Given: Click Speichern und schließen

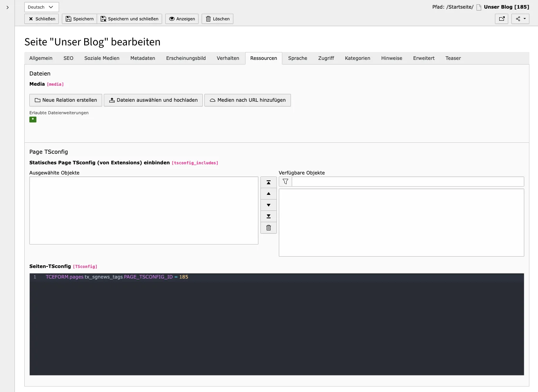Looking at the screenshot, I should pos(130,18).
